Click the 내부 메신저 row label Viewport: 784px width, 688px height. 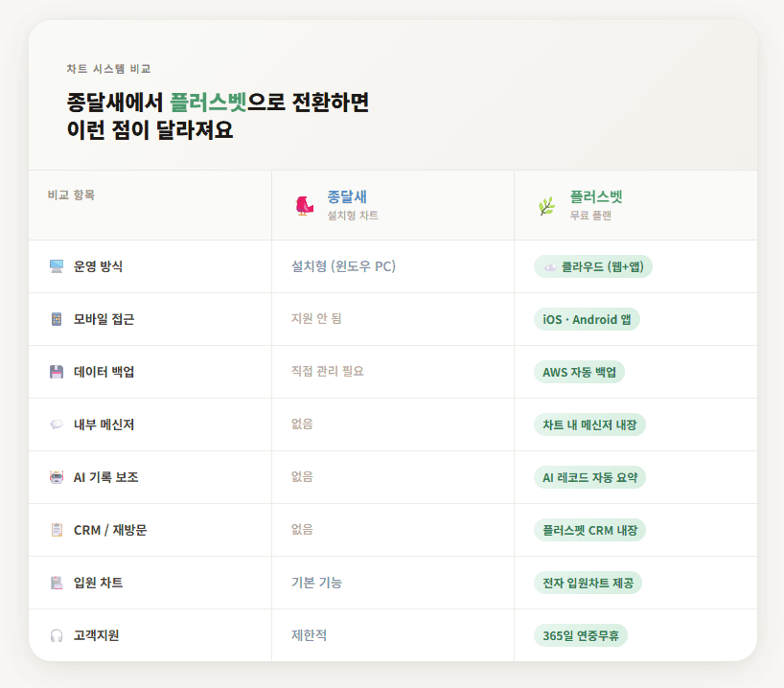click(x=104, y=424)
